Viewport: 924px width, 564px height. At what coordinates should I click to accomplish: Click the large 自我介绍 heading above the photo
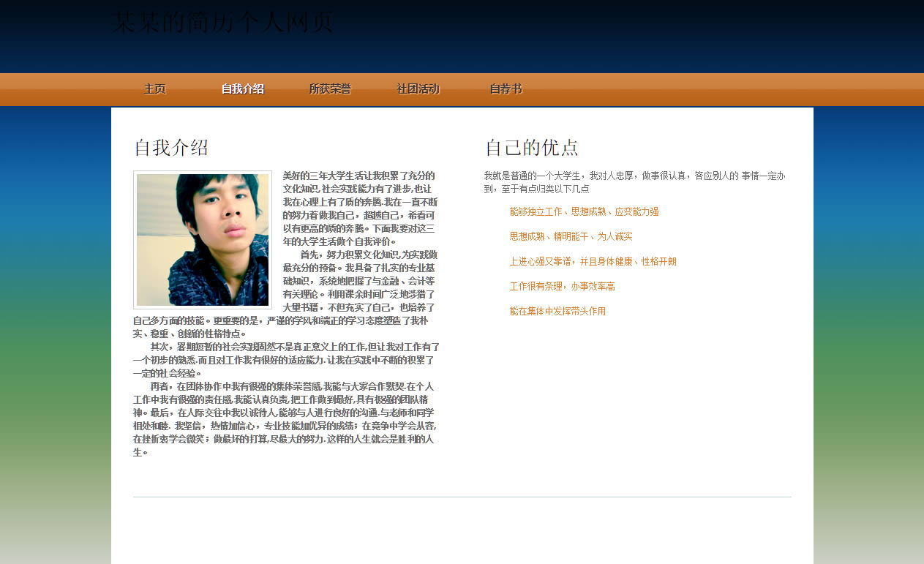coord(171,148)
